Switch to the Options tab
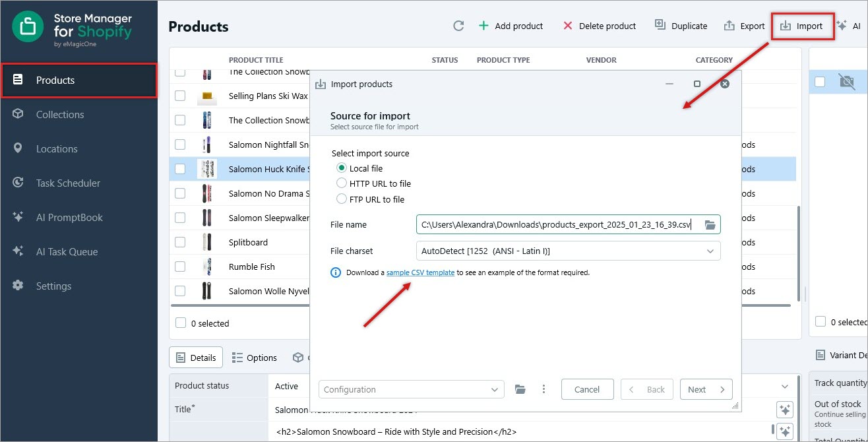 coord(255,357)
